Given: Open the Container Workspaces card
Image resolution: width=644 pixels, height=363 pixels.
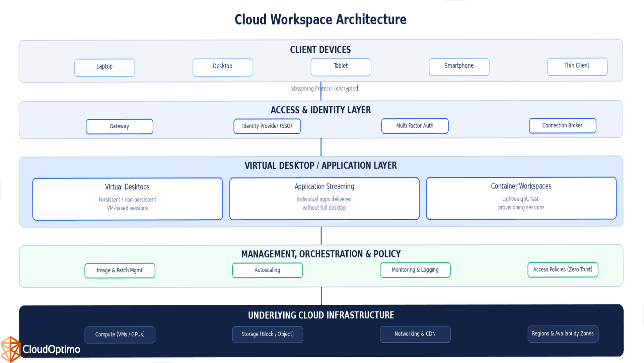Looking at the screenshot, I should 521,198.
